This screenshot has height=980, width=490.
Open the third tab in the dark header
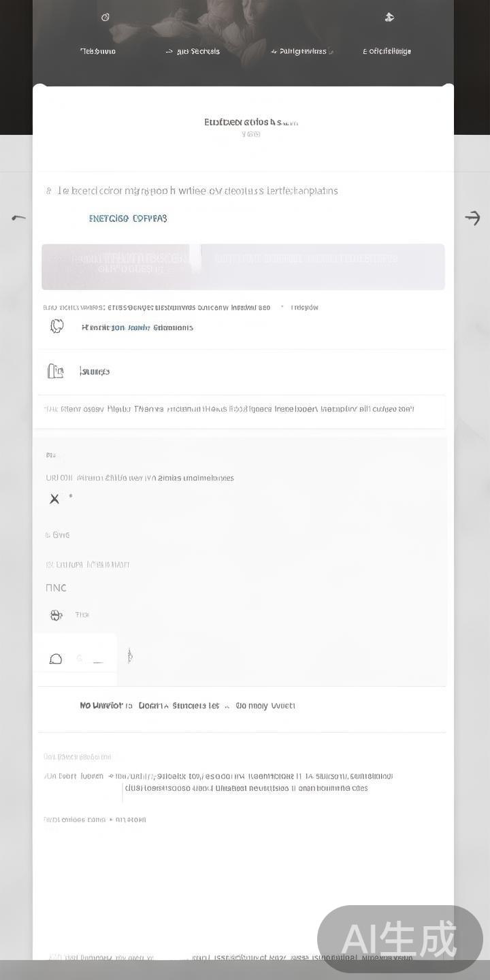[301, 51]
